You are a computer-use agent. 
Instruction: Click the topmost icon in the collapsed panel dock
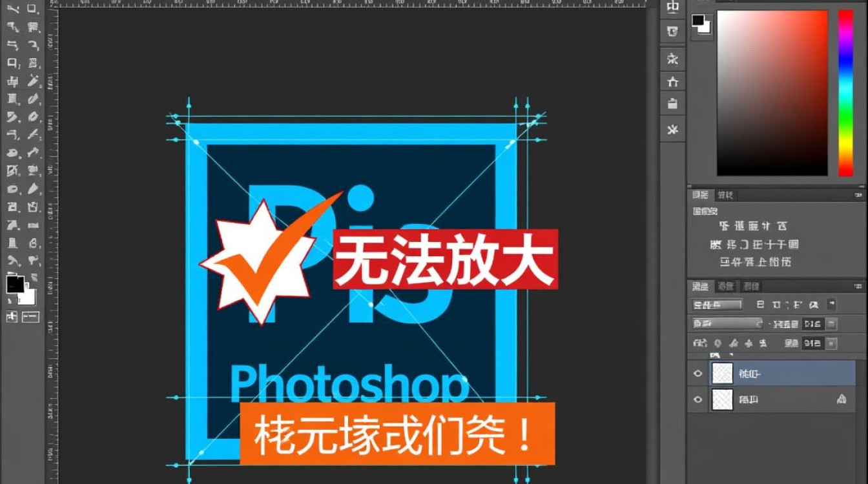click(673, 7)
